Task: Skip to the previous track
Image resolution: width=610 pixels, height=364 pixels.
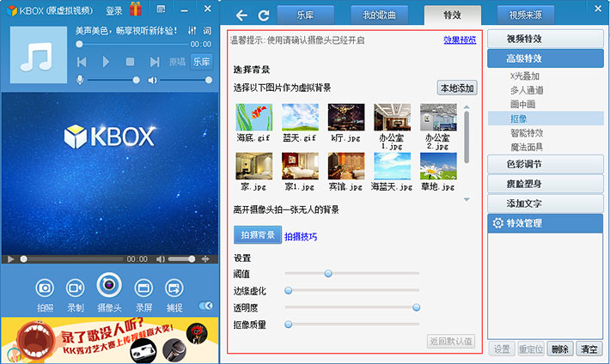Action: point(82,62)
